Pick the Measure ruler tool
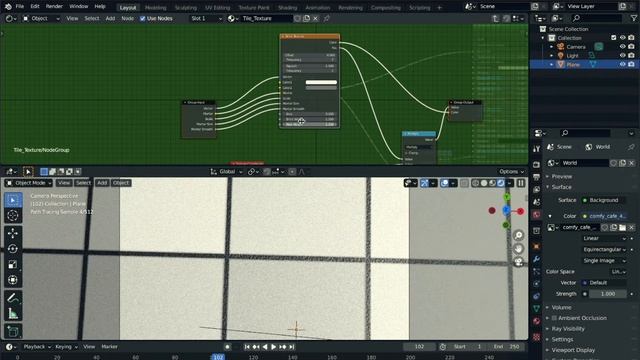The height and width of the screenshot is (360, 640). point(13,313)
